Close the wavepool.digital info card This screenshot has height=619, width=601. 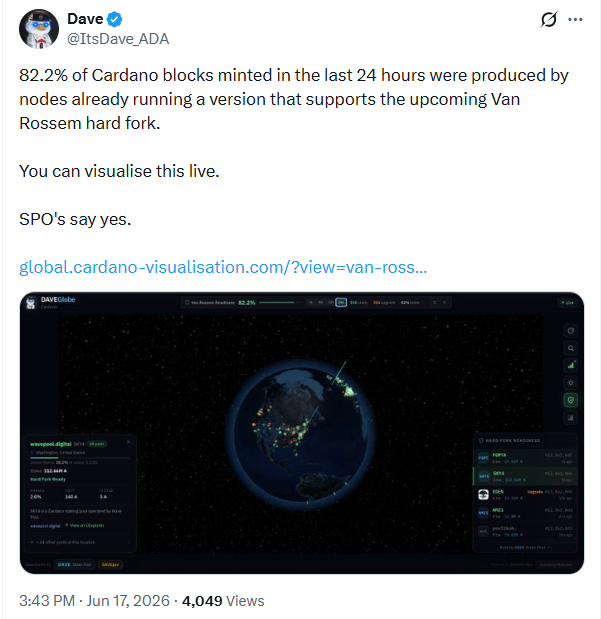(128, 442)
